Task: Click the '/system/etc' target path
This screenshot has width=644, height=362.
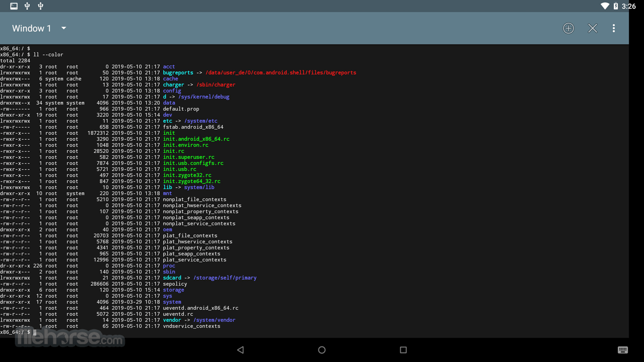Action: click(201, 121)
